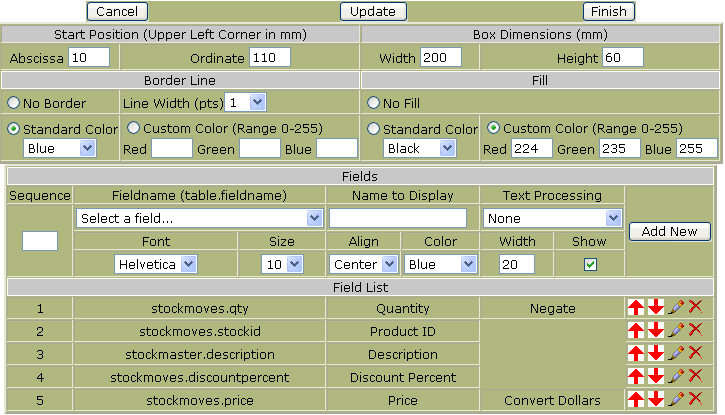Click the Update button

pos(374,12)
